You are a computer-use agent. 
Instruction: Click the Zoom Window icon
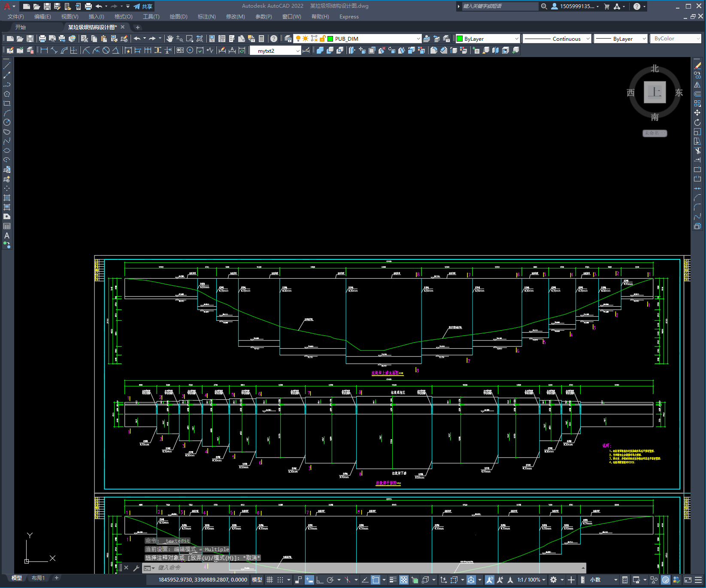[x=190, y=39]
